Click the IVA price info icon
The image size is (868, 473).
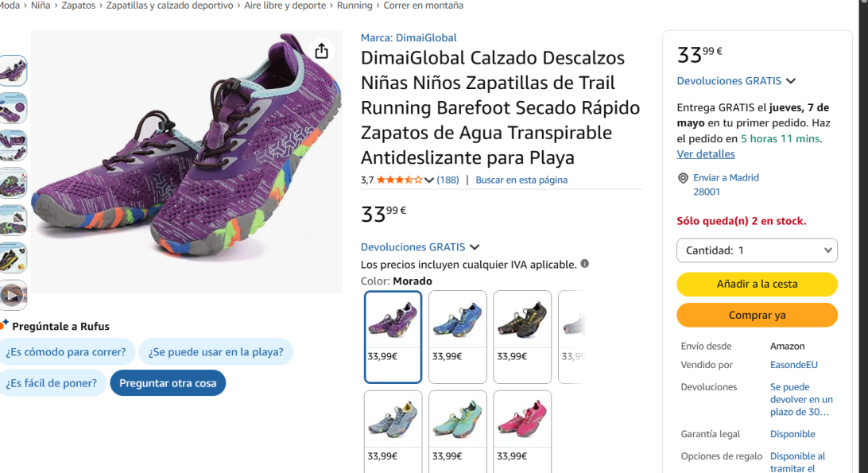585,264
